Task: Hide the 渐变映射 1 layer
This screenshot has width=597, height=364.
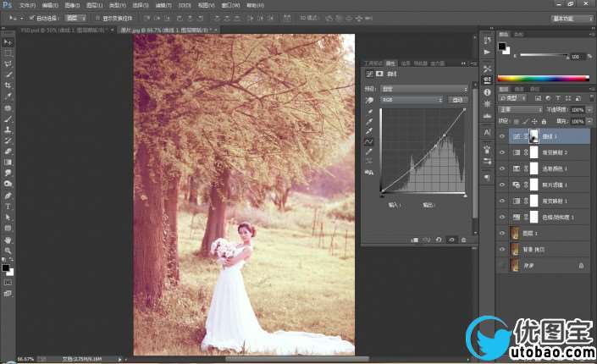Action: [502, 201]
